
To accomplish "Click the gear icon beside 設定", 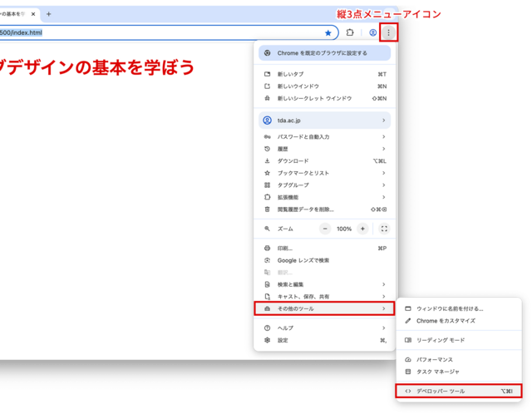I will [268, 340].
